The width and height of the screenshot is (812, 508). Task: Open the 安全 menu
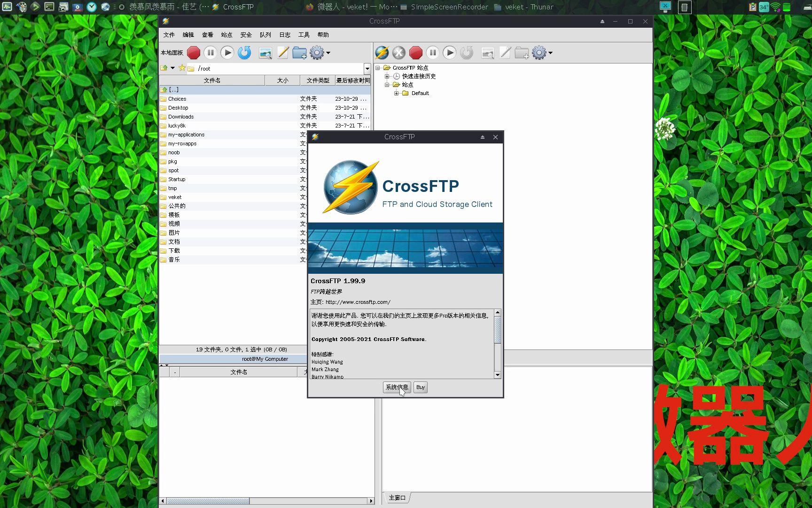[x=246, y=35]
